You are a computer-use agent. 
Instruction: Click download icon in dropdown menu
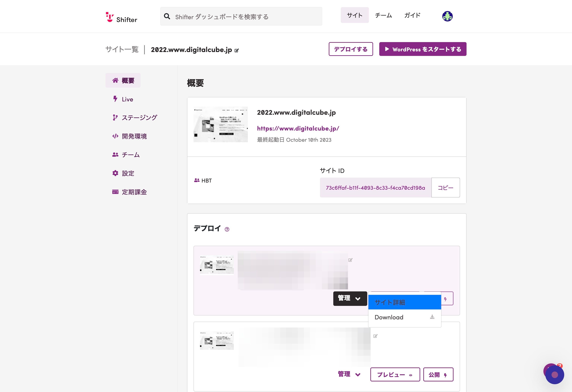pyautogui.click(x=432, y=317)
